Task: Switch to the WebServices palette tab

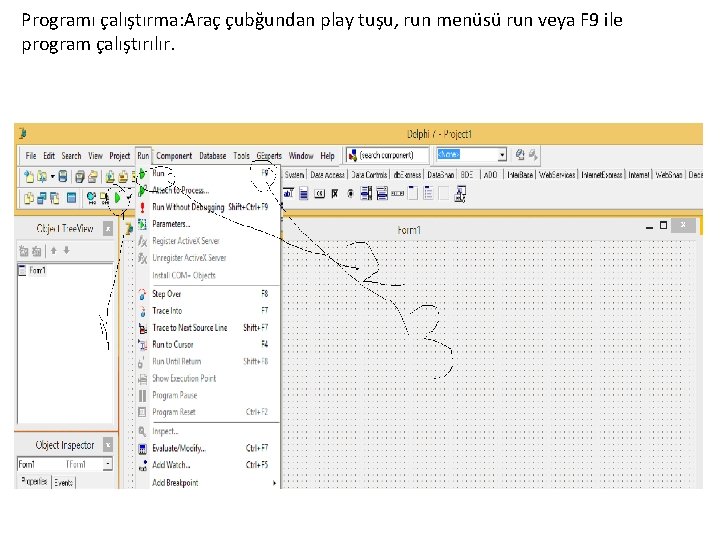Action: coord(557,174)
